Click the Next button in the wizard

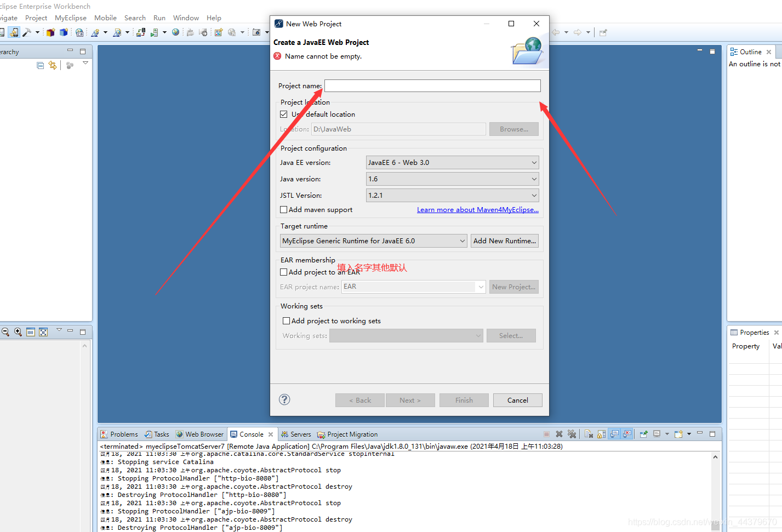410,401
